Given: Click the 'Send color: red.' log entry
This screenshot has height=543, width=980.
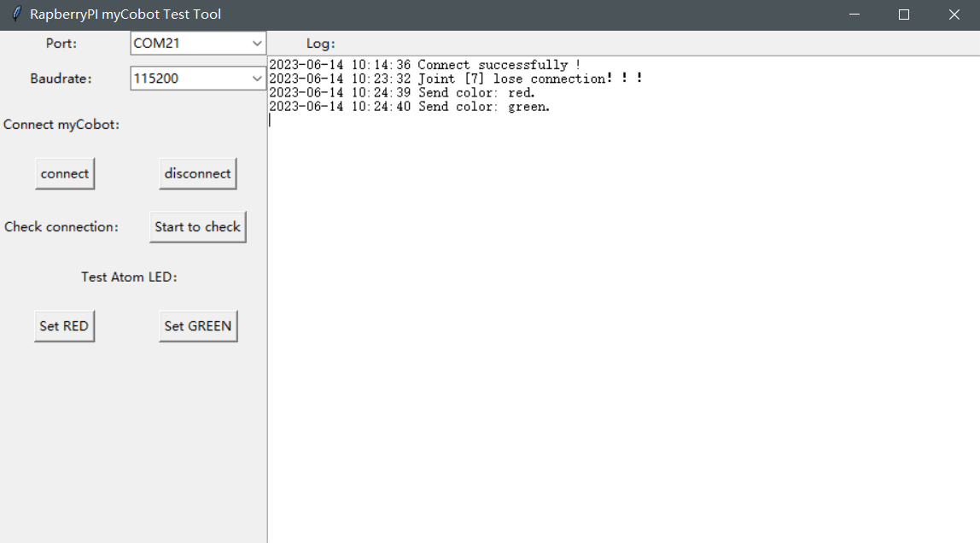Looking at the screenshot, I should [x=402, y=93].
